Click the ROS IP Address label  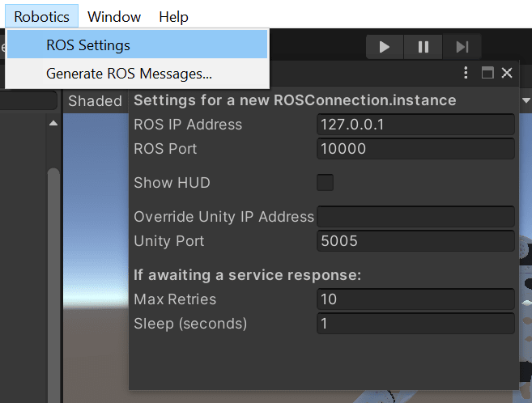[188, 125]
